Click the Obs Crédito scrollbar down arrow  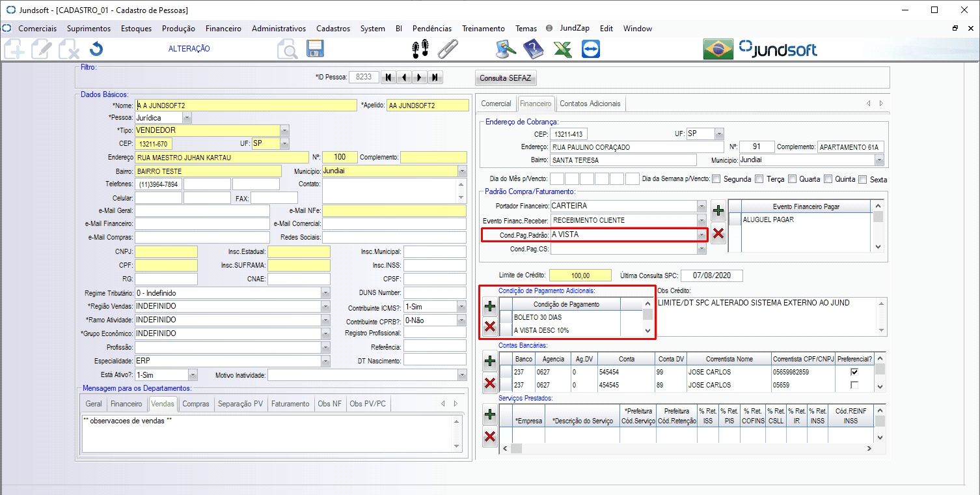(x=882, y=330)
